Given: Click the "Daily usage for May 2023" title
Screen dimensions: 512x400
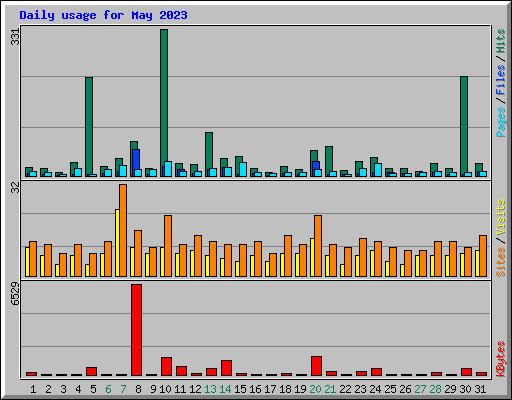Looking at the screenshot, I should (x=103, y=15).
